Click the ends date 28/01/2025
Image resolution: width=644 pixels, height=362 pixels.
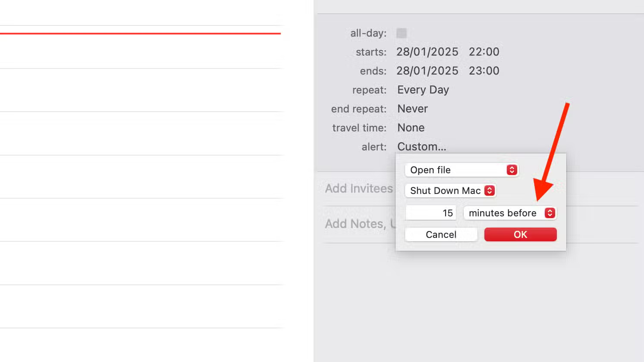pos(427,71)
